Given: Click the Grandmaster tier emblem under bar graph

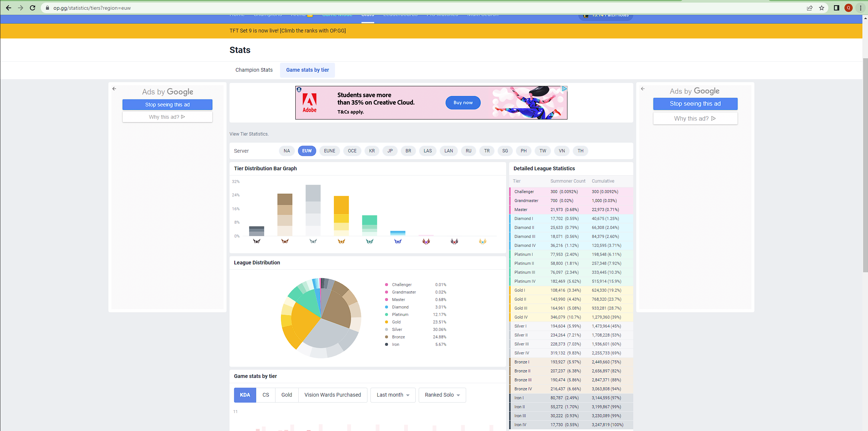Looking at the screenshot, I should coord(454,241).
